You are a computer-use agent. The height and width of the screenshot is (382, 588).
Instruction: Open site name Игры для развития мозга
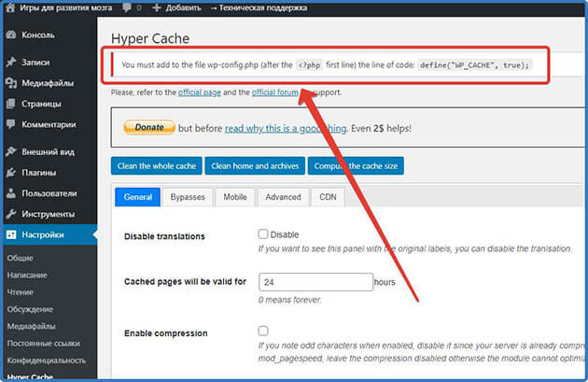(x=65, y=7)
